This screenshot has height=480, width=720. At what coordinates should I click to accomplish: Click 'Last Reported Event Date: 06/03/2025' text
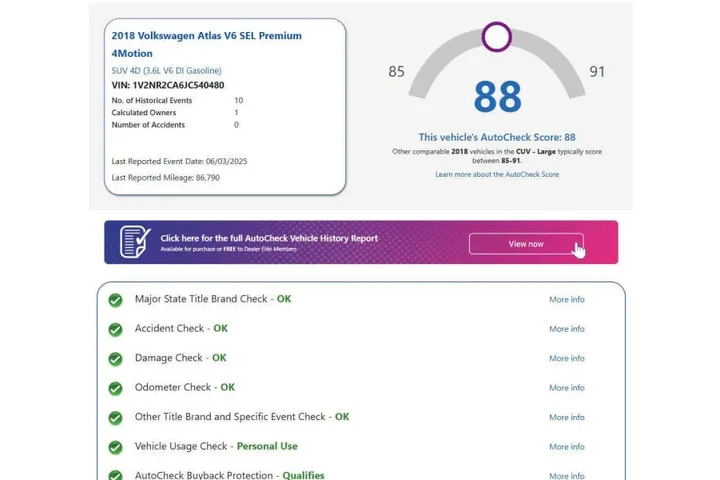[179, 162]
